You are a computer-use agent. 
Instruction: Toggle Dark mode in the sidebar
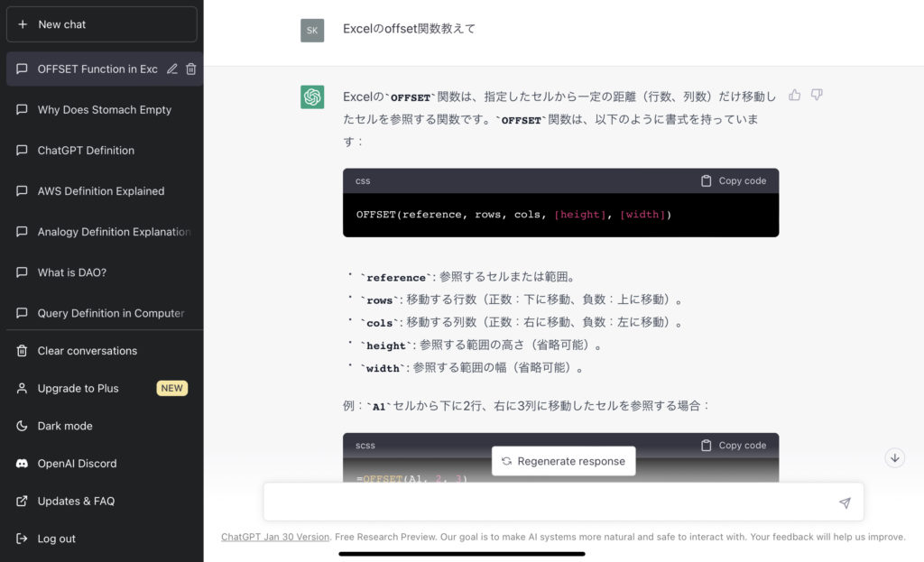[65, 426]
